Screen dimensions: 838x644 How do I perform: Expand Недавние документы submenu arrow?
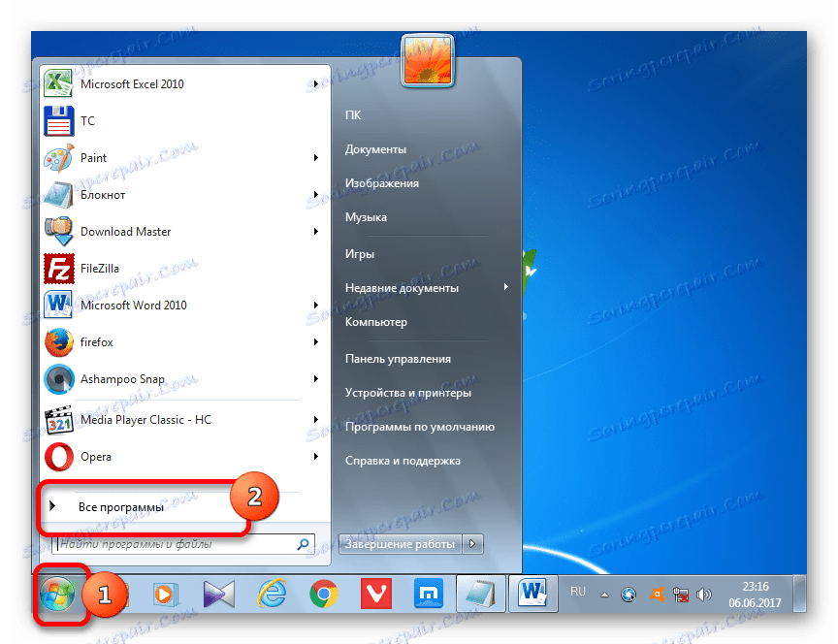505,287
